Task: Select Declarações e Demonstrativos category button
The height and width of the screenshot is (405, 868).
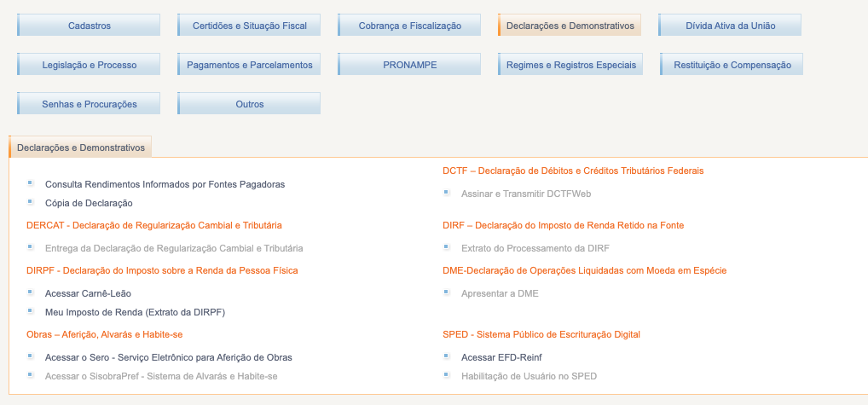Action: tap(570, 26)
